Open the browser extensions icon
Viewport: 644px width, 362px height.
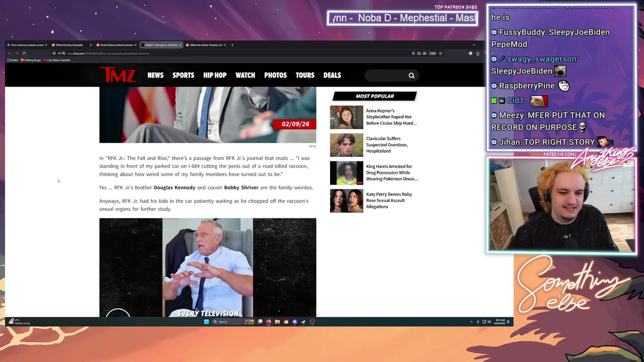coord(478,53)
